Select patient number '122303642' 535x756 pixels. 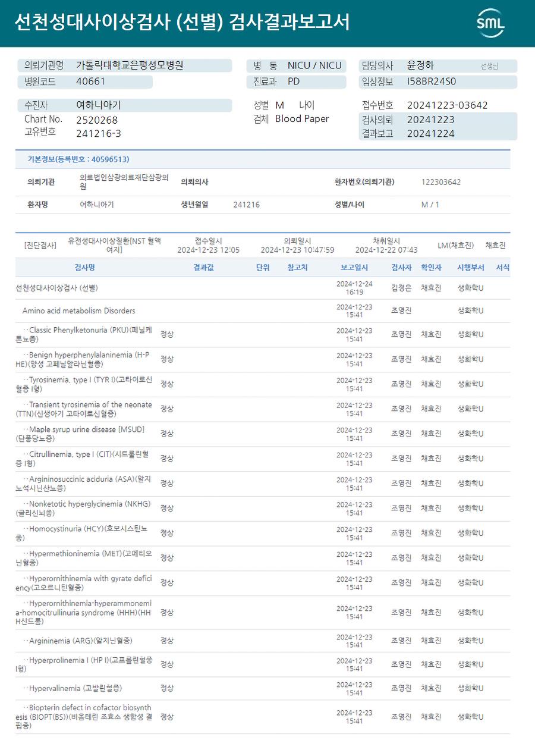point(440,182)
